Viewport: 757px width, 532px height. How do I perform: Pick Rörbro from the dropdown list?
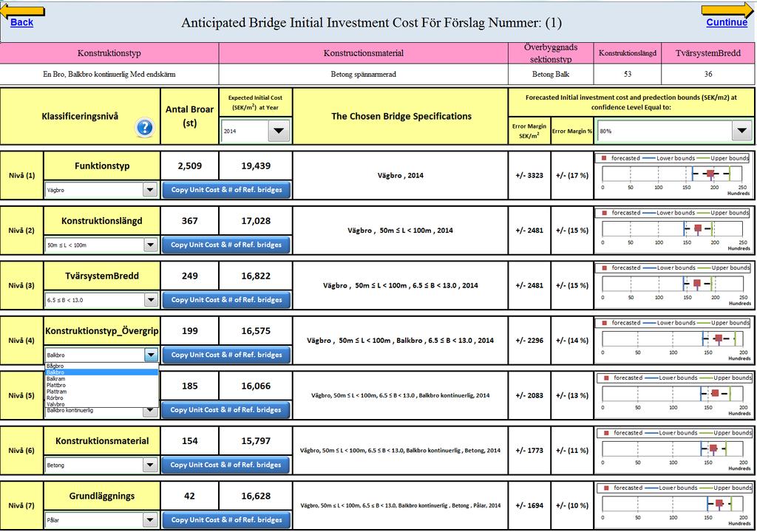click(101, 398)
